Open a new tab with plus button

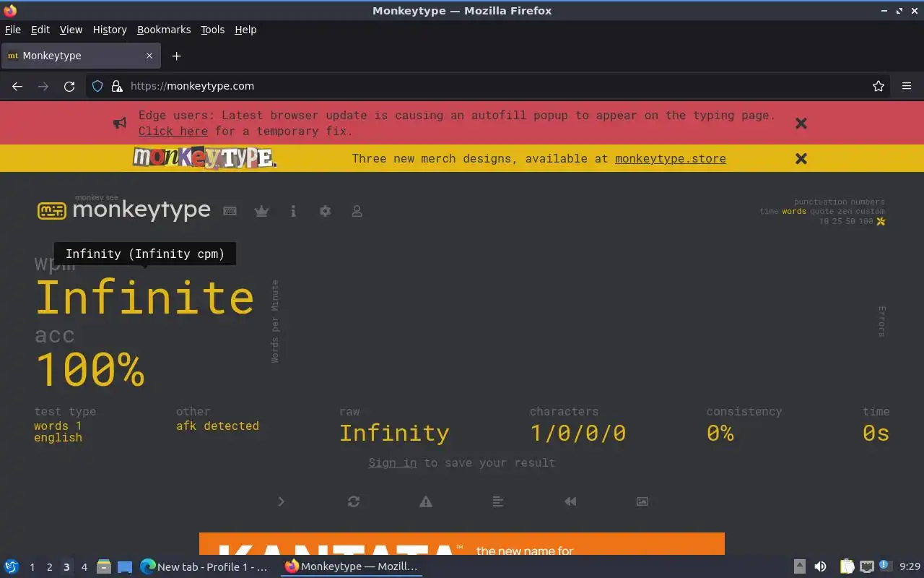pos(176,56)
